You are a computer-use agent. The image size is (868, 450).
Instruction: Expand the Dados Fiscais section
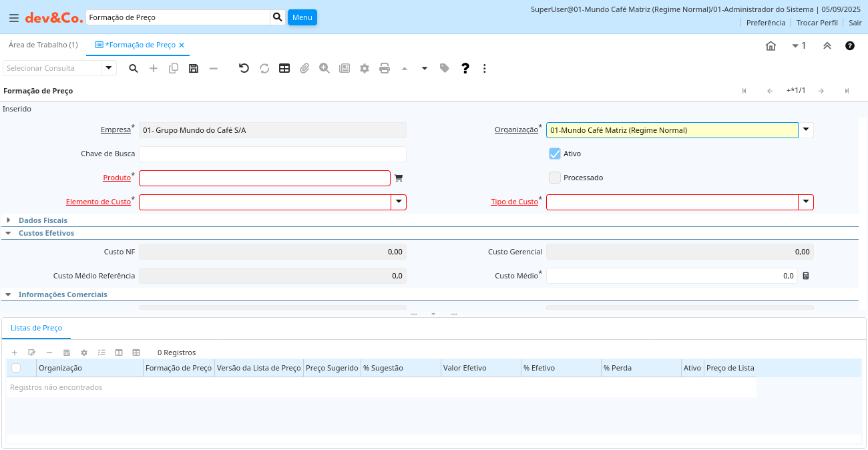(x=9, y=220)
